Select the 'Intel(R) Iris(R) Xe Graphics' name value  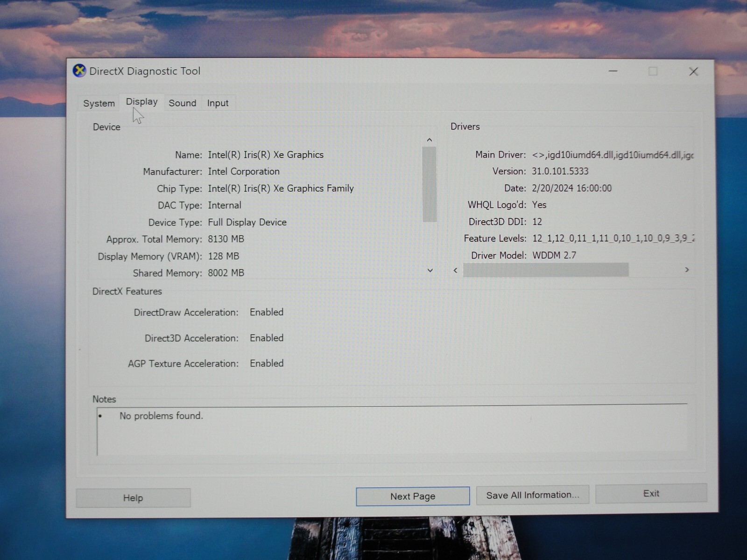click(266, 154)
